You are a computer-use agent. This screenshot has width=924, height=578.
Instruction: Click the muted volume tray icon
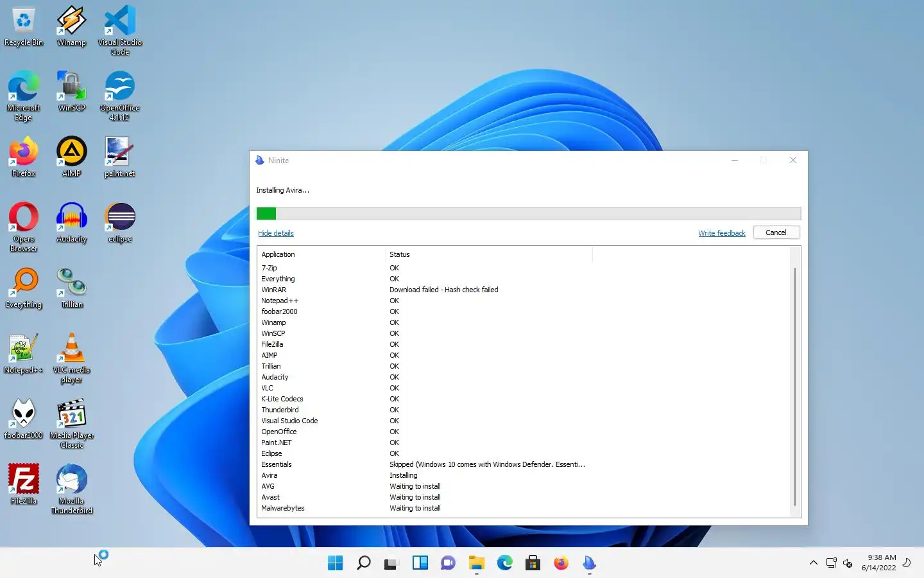848,563
